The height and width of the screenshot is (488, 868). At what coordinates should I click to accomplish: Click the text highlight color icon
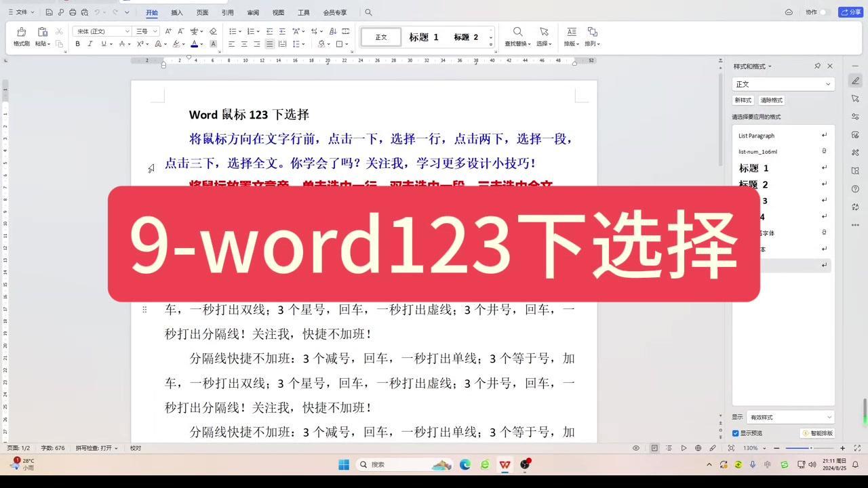[x=176, y=44]
